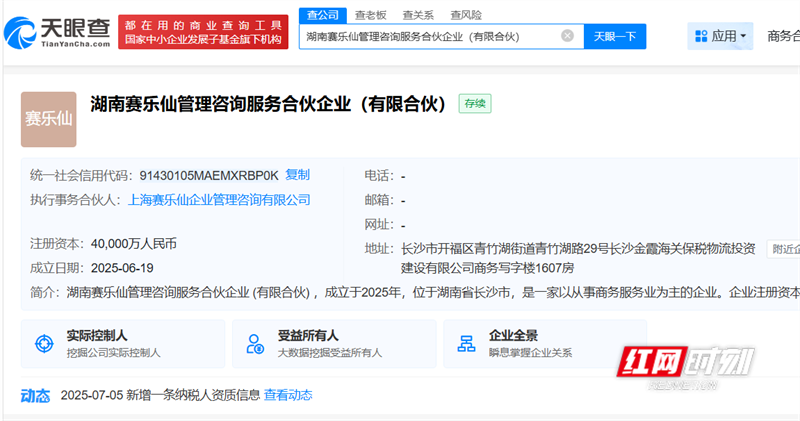
Task: Click the 企业全景 hierarchy icon
Action: [x=466, y=343]
